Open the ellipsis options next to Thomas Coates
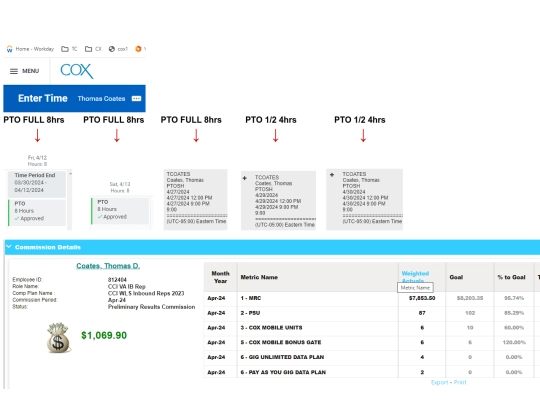 tap(136, 98)
